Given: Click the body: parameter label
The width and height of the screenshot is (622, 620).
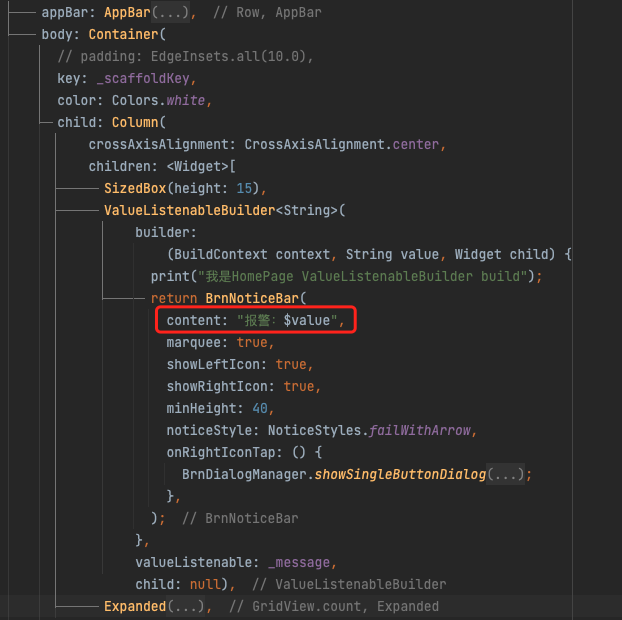Looking at the screenshot, I should point(60,35).
